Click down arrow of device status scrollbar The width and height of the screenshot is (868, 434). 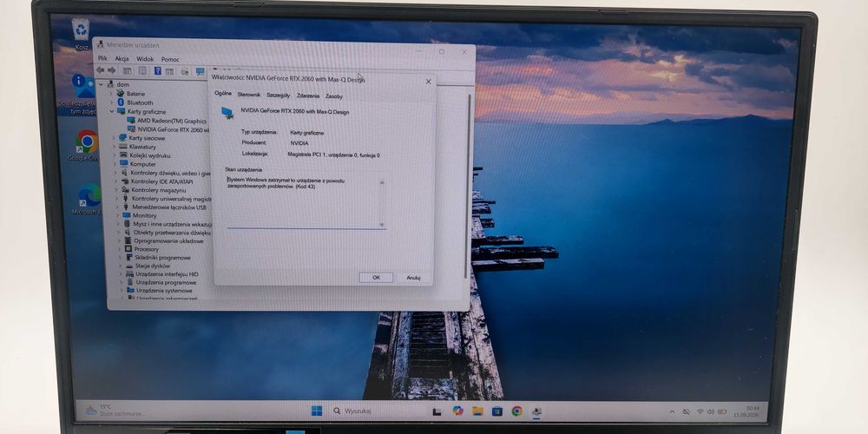point(381,224)
